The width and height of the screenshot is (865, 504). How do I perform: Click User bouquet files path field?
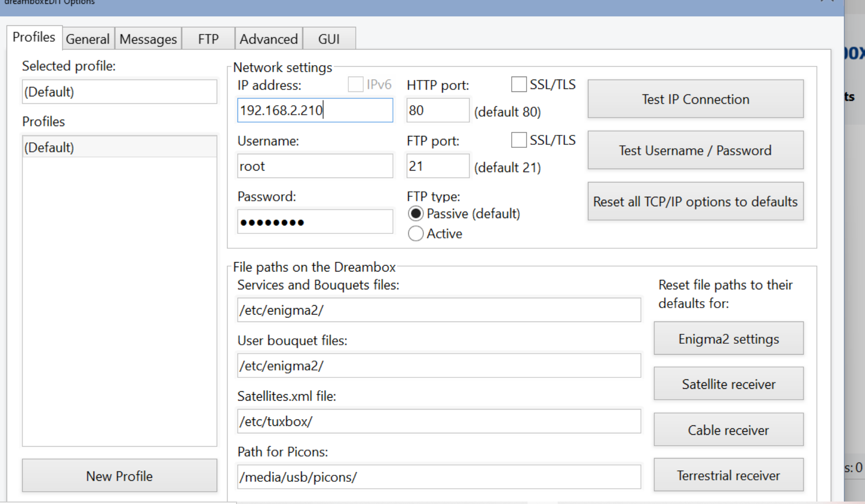click(x=439, y=366)
